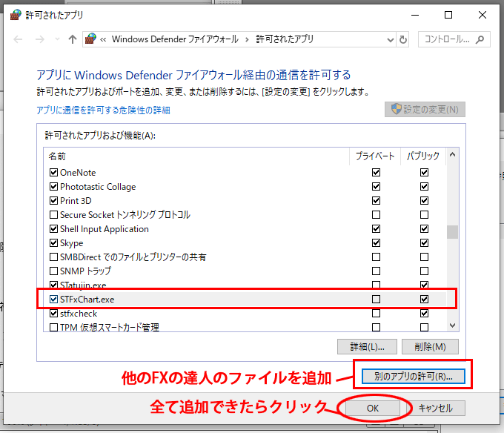Click 別のアプリの許可(R)... button

click(414, 376)
